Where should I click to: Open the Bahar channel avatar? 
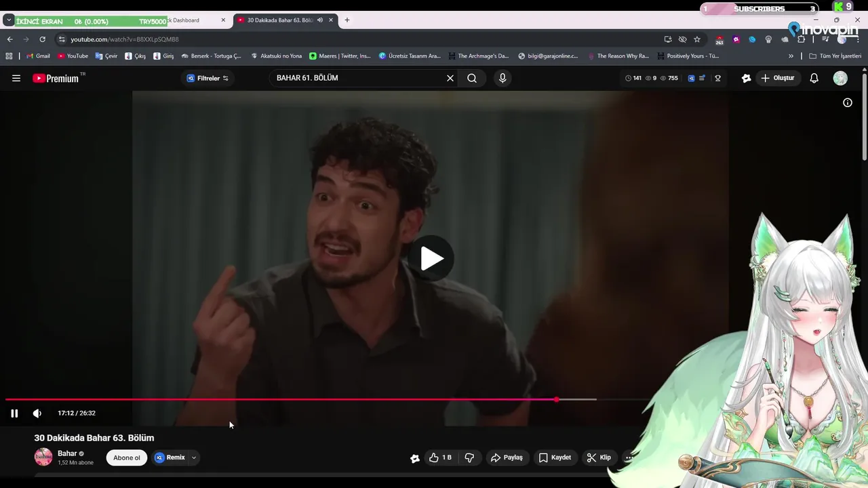(x=43, y=457)
